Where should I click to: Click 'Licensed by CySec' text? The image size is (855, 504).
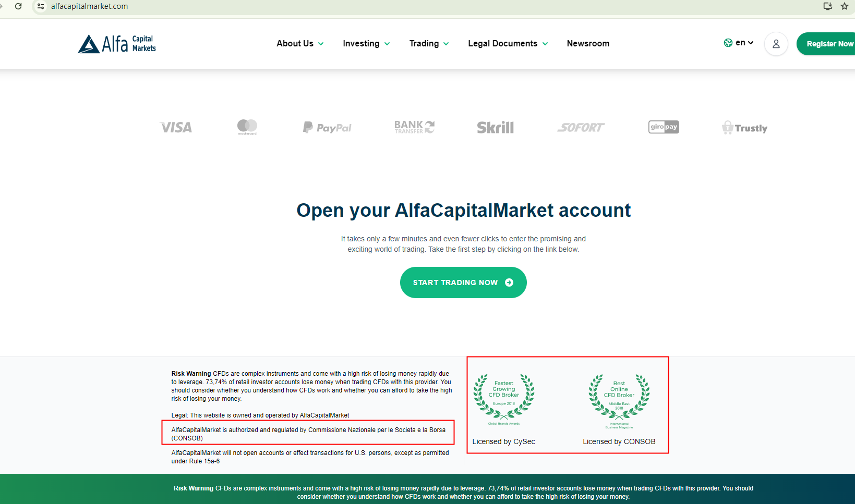(503, 441)
